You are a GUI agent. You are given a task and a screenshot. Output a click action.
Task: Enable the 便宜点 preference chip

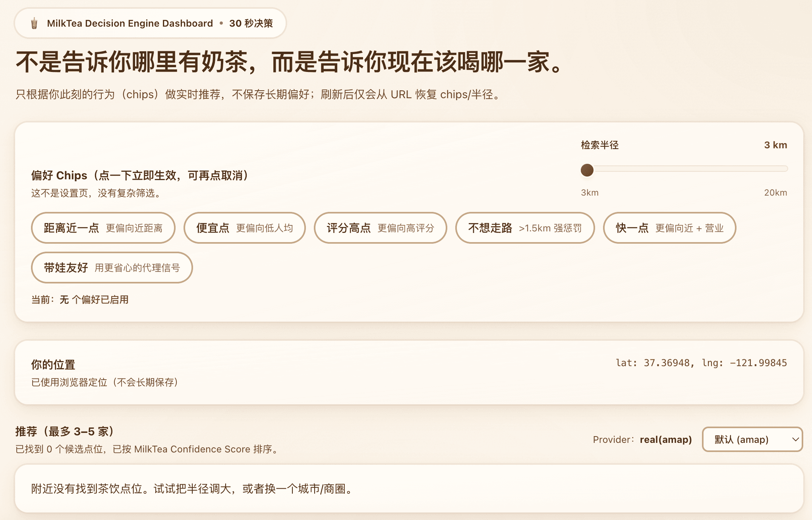tap(244, 228)
